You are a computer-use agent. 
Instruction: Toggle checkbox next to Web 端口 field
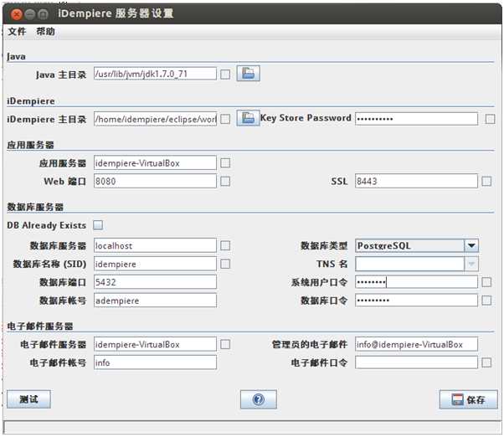(225, 182)
